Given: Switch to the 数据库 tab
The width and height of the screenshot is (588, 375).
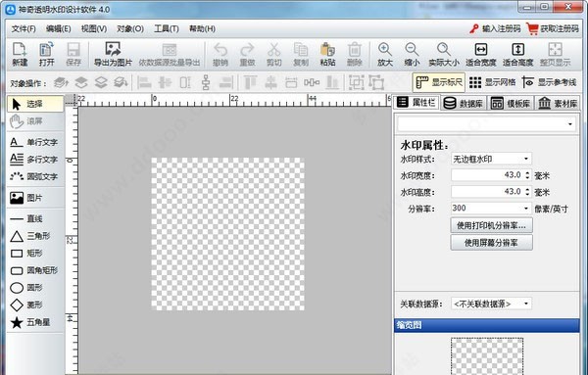Looking at the screenshot, I should click(x=464, y=103).
